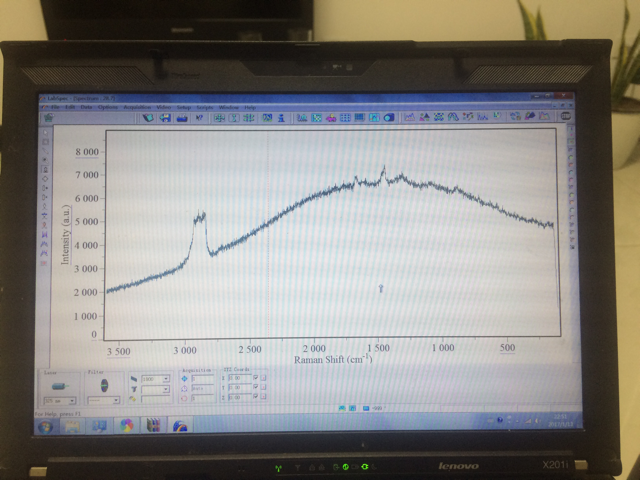Open the Options menu
This screenshot has height=480, width=640.
pyautogui.click(x=108, y=107)
